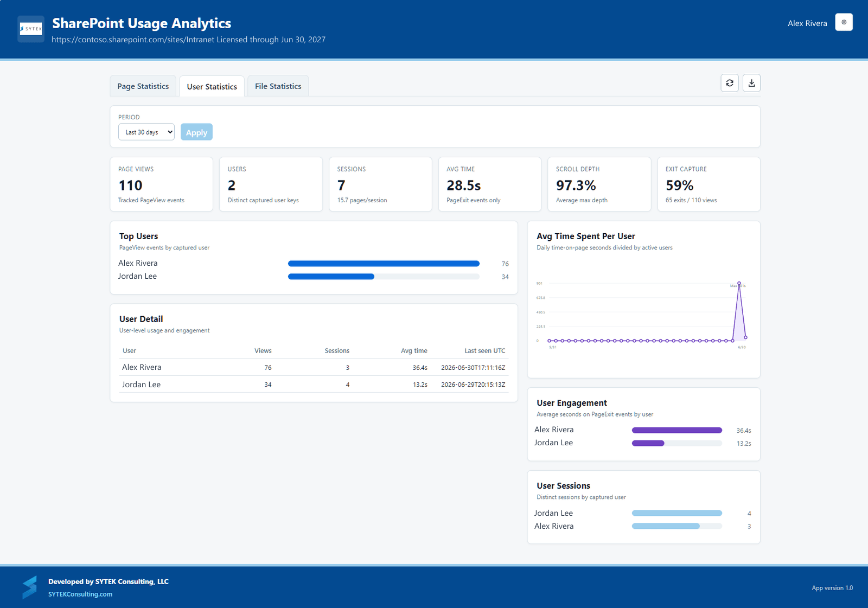The width and height of the screenshot is (868, 608).
Task: Click Alex Rivera's User Engagement purple bar
Action: (x=677, y=430)
